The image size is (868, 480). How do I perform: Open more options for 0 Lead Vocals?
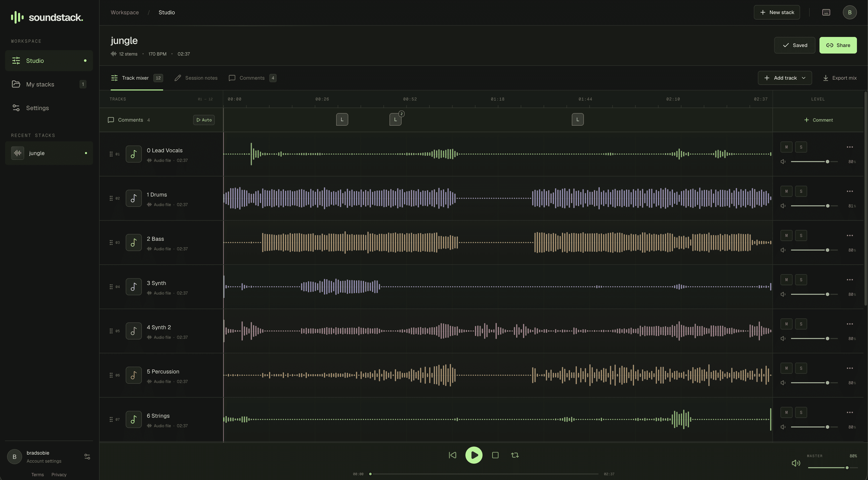click(x=850, y=147)
